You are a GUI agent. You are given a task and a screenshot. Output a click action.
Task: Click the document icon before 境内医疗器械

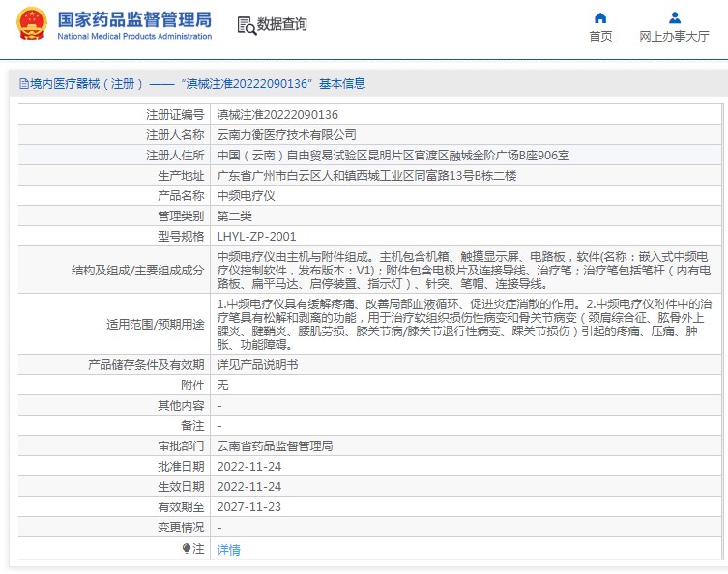tap(23, 84)
